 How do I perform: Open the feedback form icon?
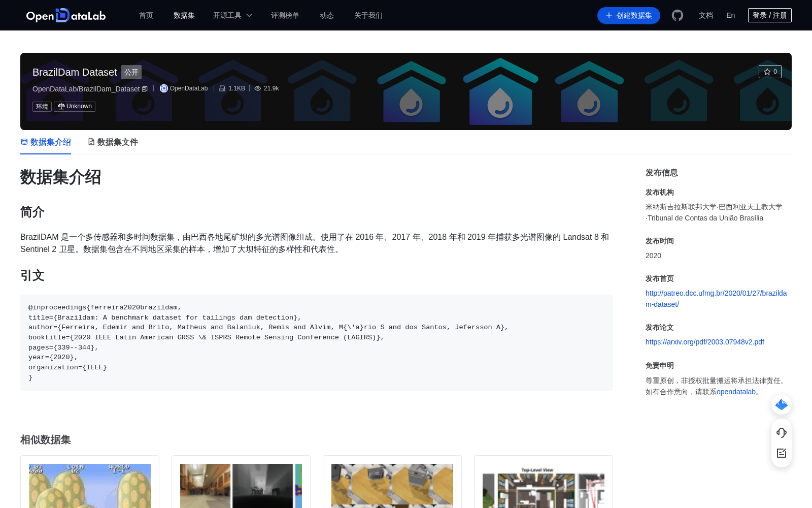click(782, 453)
